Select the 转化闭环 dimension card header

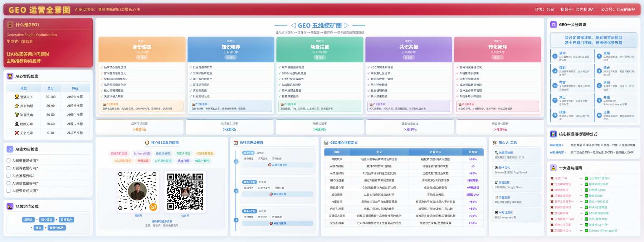(498, 49)
